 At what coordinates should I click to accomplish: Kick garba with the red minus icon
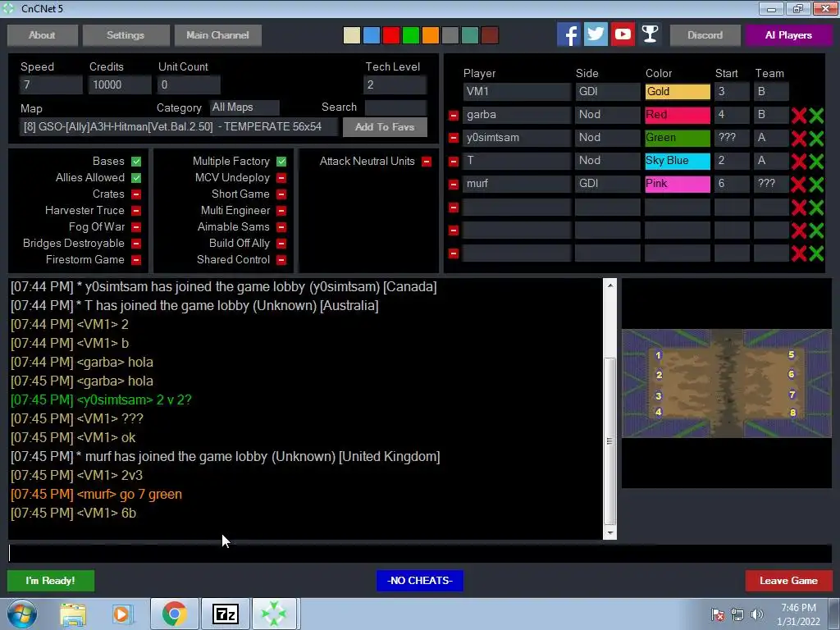tap(453, 115)
